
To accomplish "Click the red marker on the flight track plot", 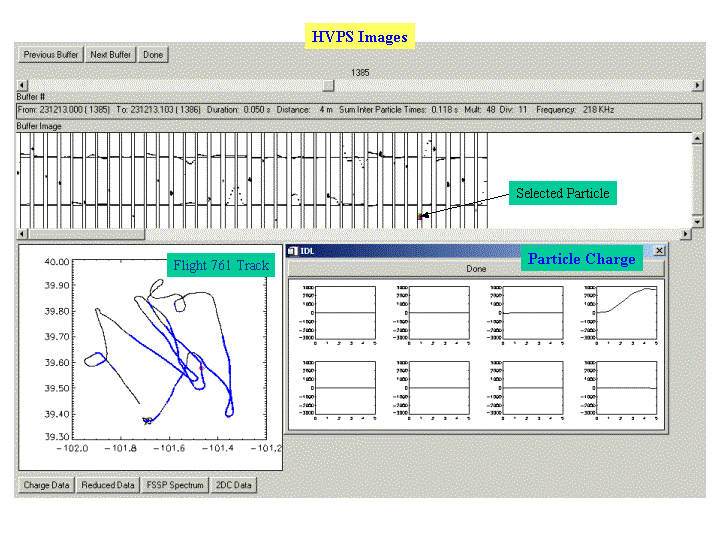I will pyautogui.click(x=201, y=368).
